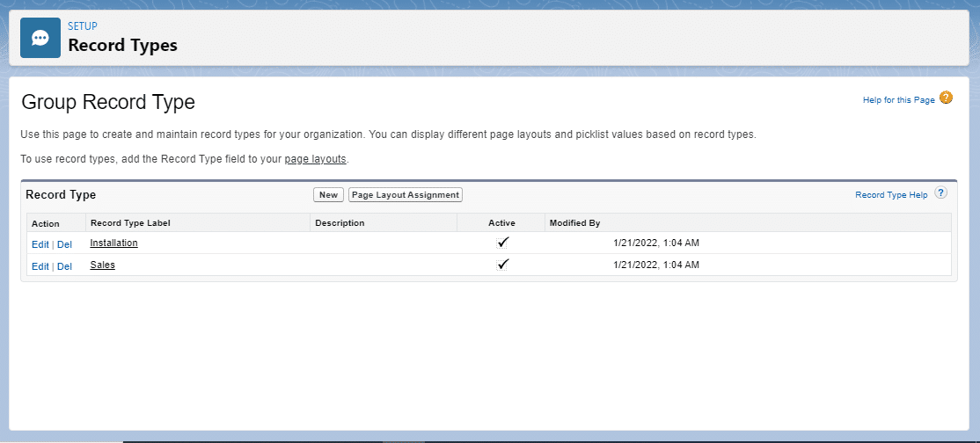Delete the Sales record type
The width and height of the screenshot is (980, 443).
[x=64, y=266]
